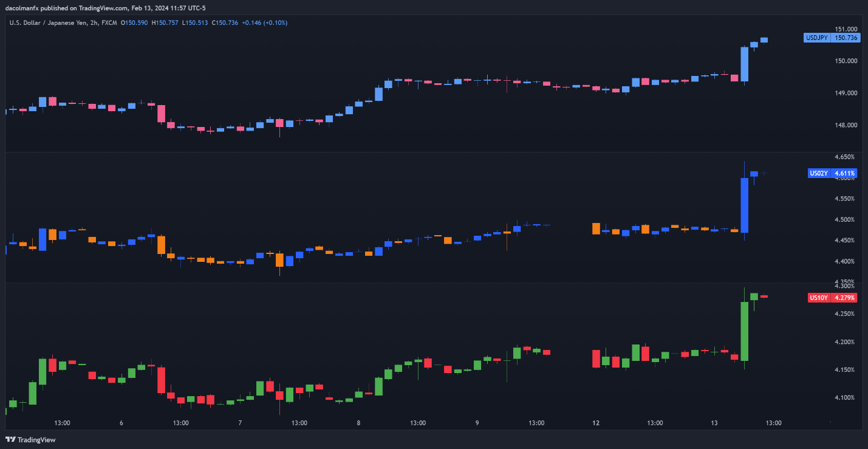Click the 4.450% yield axis label
The image size is (868, 449).
(x=845, y=241)
